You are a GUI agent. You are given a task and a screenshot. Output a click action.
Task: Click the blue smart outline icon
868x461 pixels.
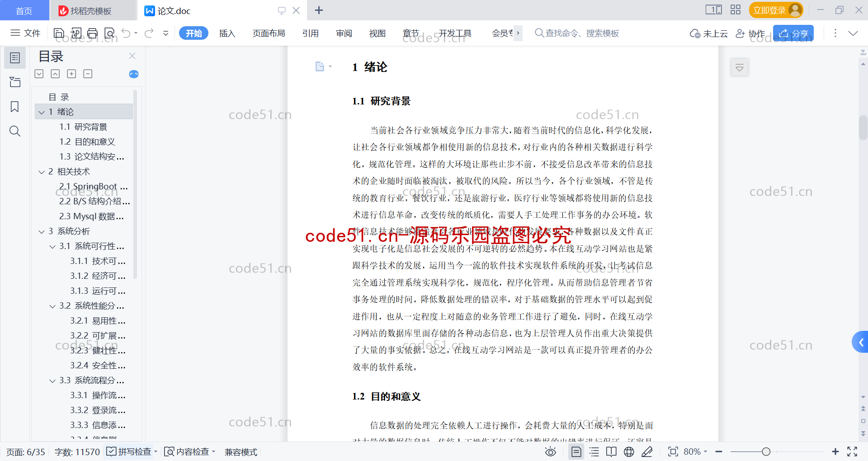(x=134, y=74)
